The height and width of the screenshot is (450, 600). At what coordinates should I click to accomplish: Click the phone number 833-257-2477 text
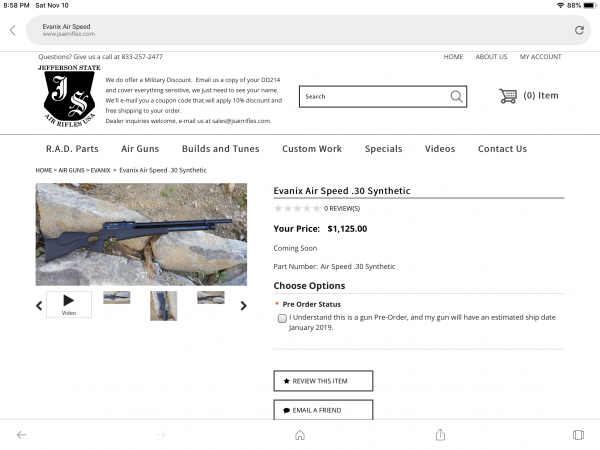(x=142, y=57)
